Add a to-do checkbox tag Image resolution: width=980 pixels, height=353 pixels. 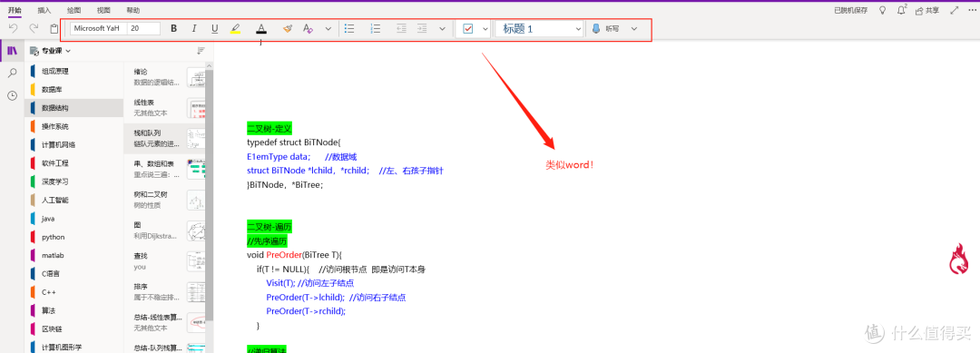coord(468,29)
